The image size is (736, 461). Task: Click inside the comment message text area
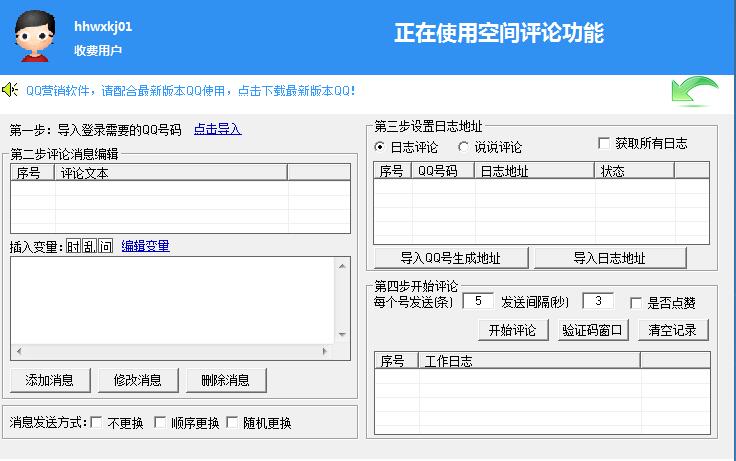(x=173, y=300)
